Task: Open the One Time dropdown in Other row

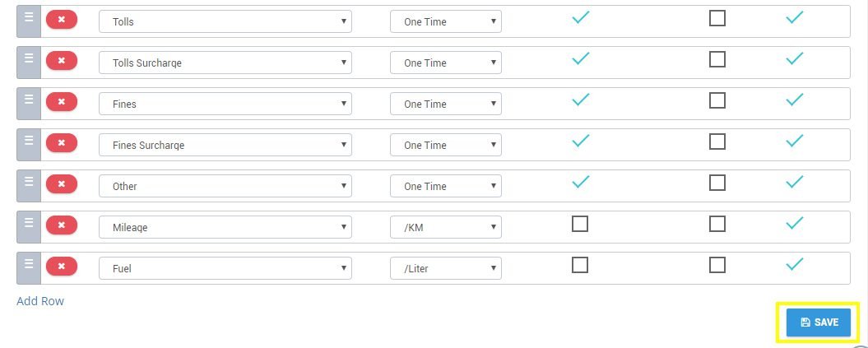Action: [446, 186]
